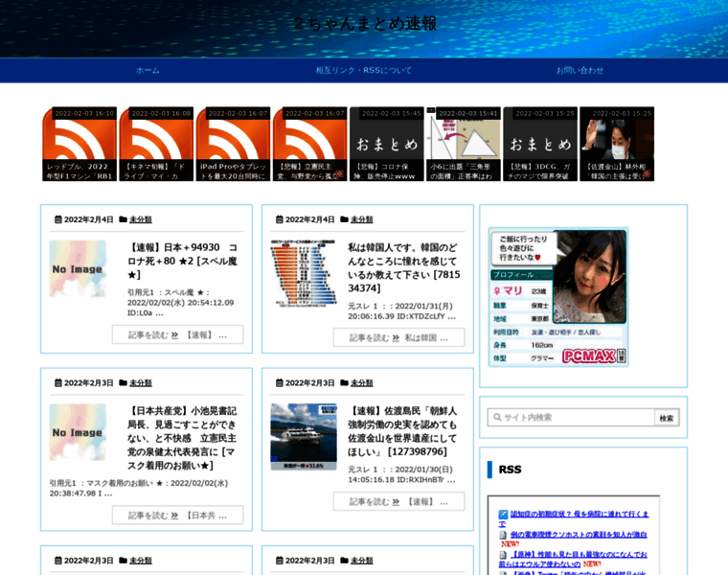Click the PCMAX マリ profile advertisement banner
The height and width of the screenshot is (575, 728).
(x=558, y=297)
